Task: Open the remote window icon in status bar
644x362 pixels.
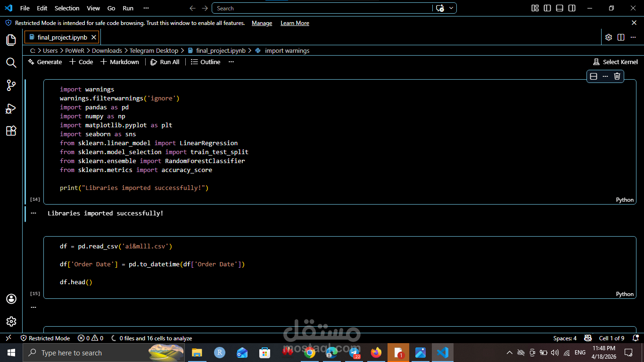Action: [8, 338]
